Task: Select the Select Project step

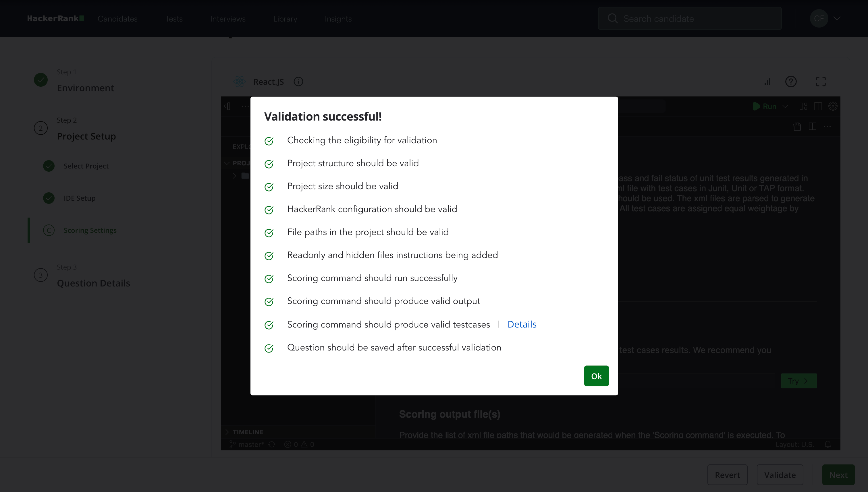Action: pos(86,166)
